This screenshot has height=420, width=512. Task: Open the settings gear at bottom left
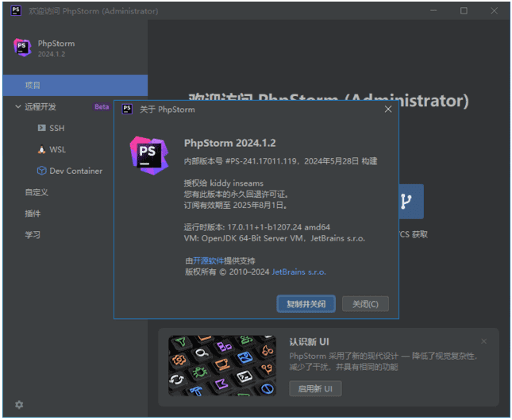[x=19, y=404]
